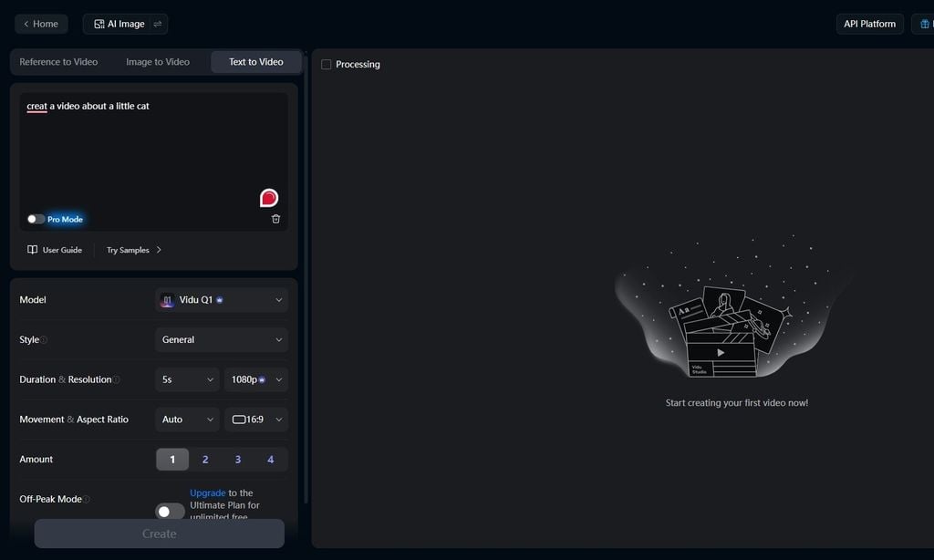
Task: Click the gift icon in top bar
Action: [925, 24]
